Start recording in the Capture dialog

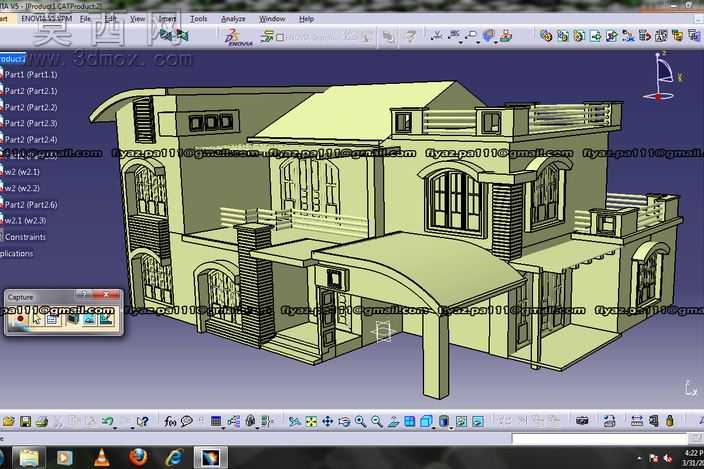click(x=20, y=320)
